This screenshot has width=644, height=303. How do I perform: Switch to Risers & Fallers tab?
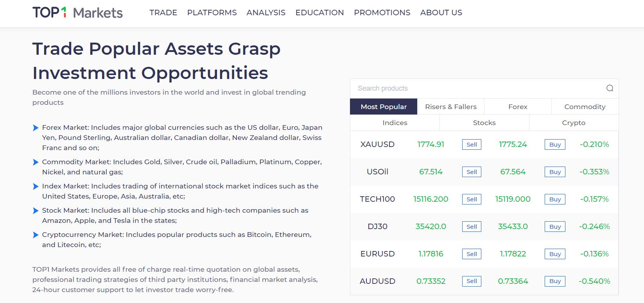[x=450, y=107]
